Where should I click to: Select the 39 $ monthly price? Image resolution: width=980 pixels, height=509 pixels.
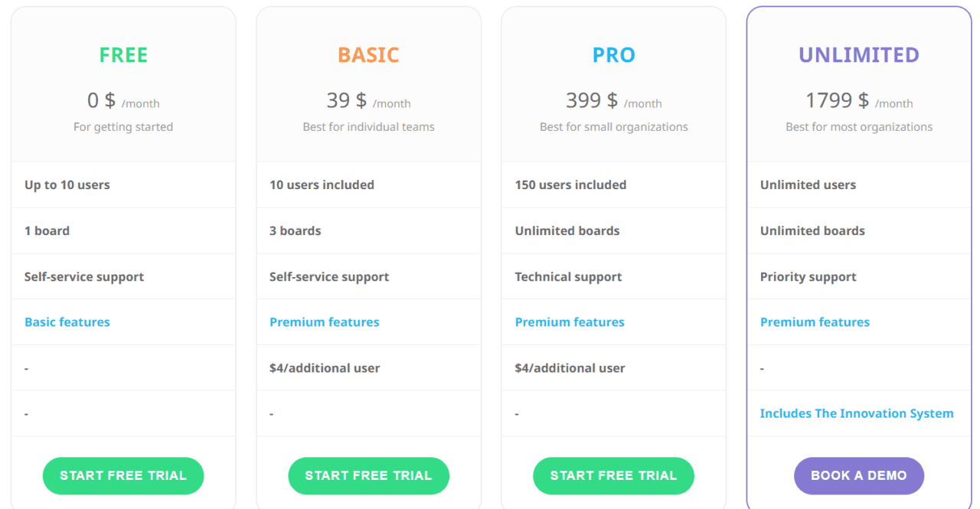368,102
